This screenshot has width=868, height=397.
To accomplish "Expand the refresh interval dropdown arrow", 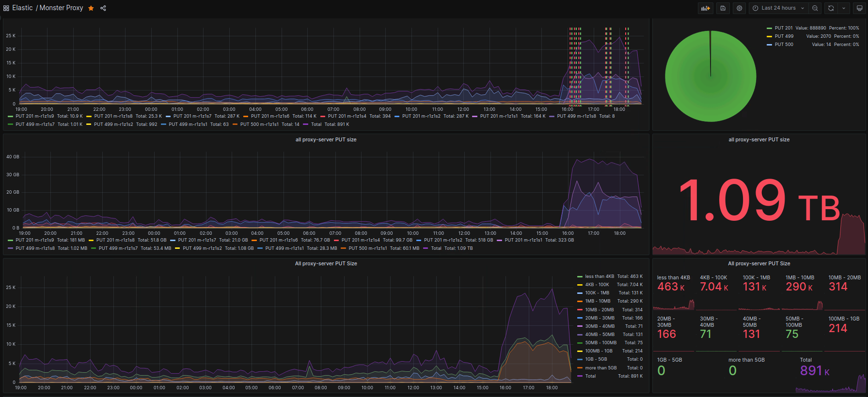I will [844, 8].
